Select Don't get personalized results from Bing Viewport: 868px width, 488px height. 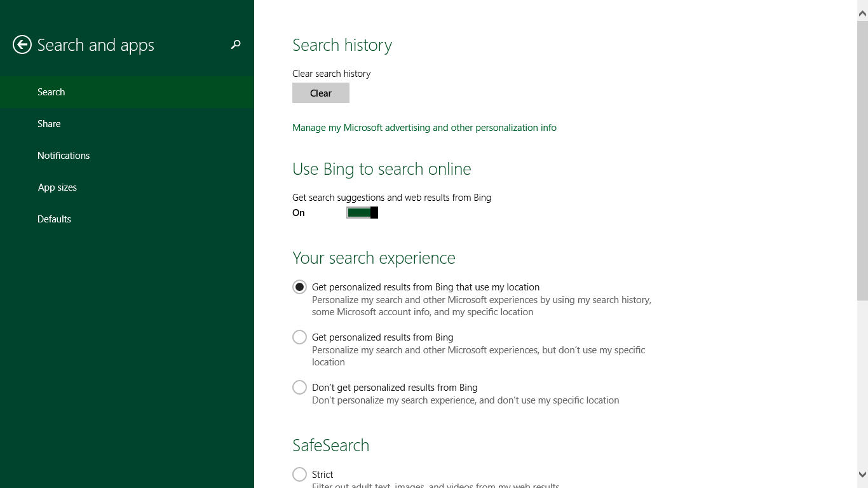(299, 388)
